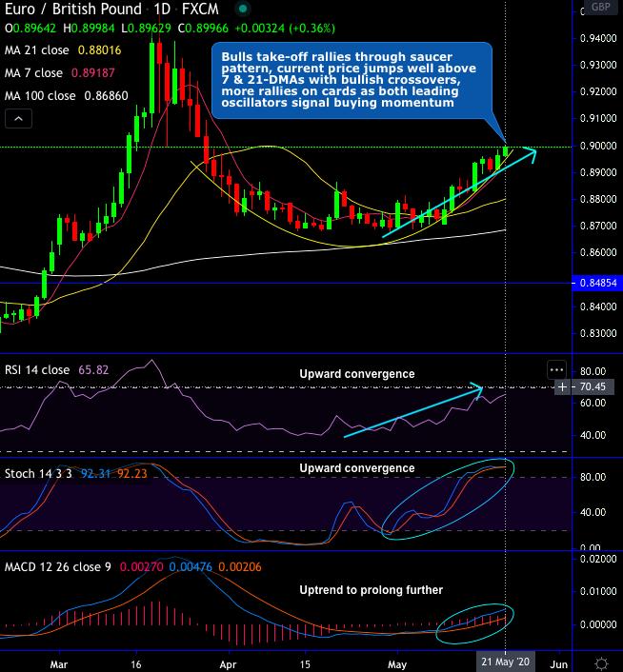Collapse the indicator legend with chevron button
Image resolution: width=623 pixels, height=672 pixels.
18,119
